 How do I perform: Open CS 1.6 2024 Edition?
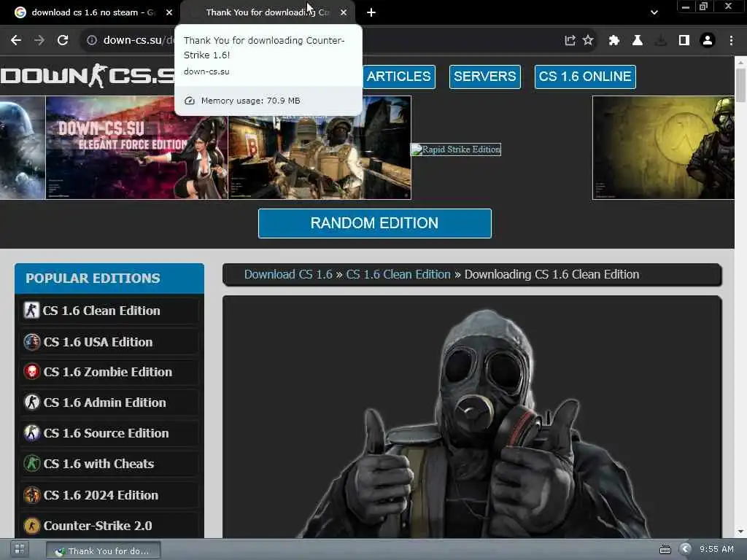pyautogui.click(x=109, y=495)
